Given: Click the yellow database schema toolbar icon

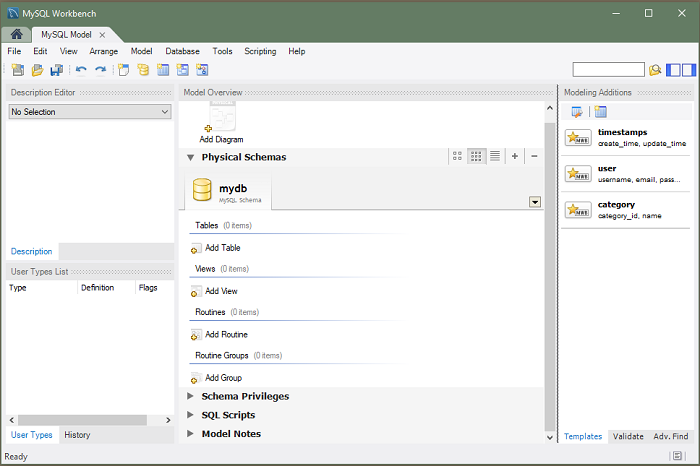Looking at the screenshot, I should [x=143, y=70].
